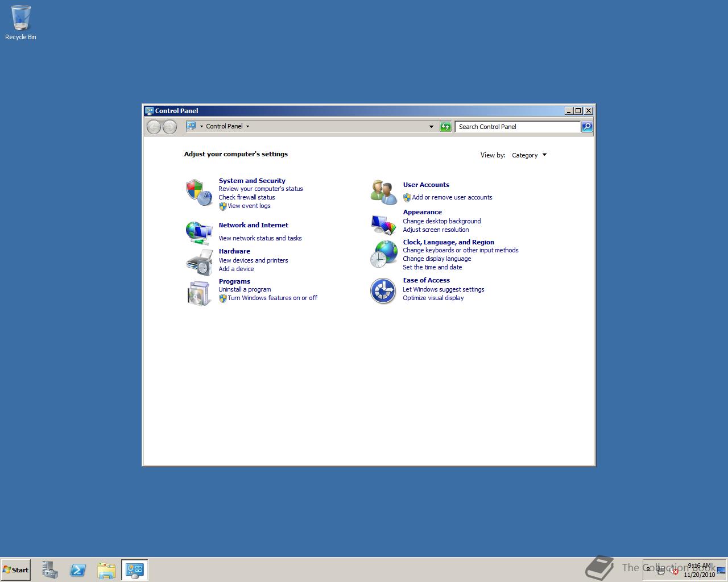
Task: Open the Ease of Access icon
Action: point(383,291)
